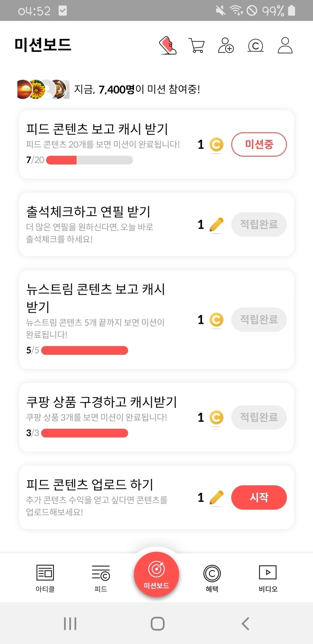313x644 pixels.
Task: Open the user profile icon
Action: pyautogui.click(x=285, y=45)
